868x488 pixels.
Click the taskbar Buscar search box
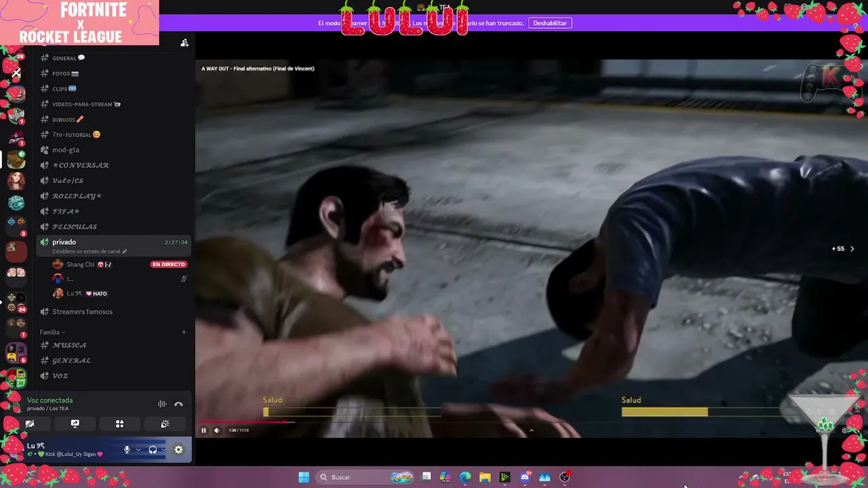[x=366, y=477]
